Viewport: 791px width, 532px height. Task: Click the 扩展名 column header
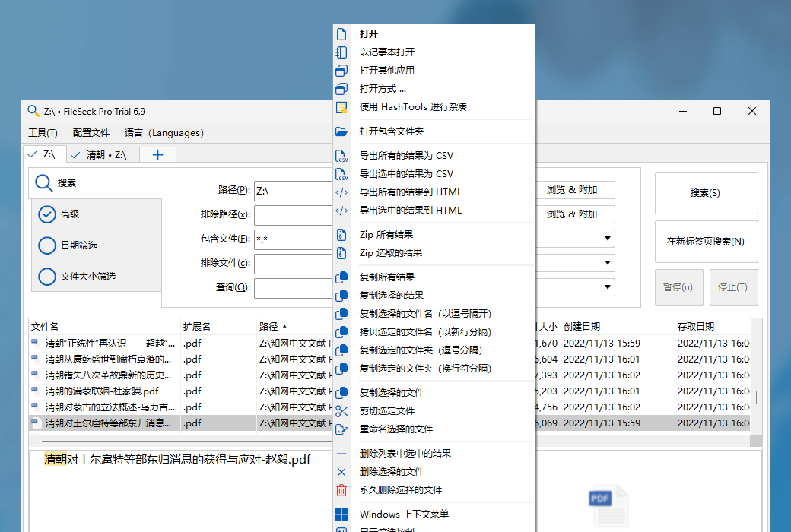pos(218,327)
